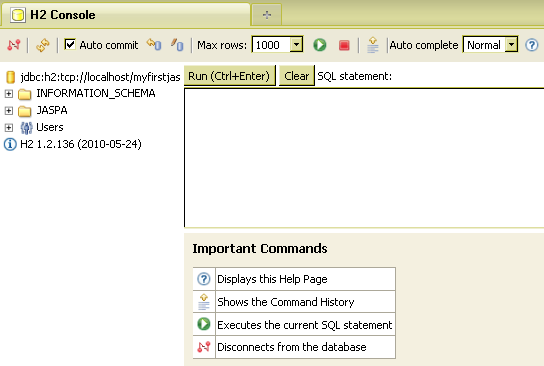Screen dimensions: 544x366
Task: Expand the INFORMATION_SCHEMA tree node
Action: click(9, 94)
